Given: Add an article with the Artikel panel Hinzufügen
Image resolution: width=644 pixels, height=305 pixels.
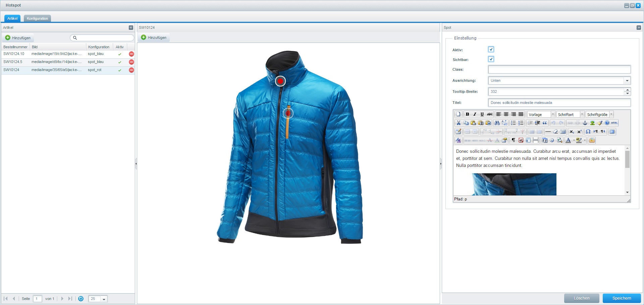Looking at the screenshot, I should coord(18,38).
